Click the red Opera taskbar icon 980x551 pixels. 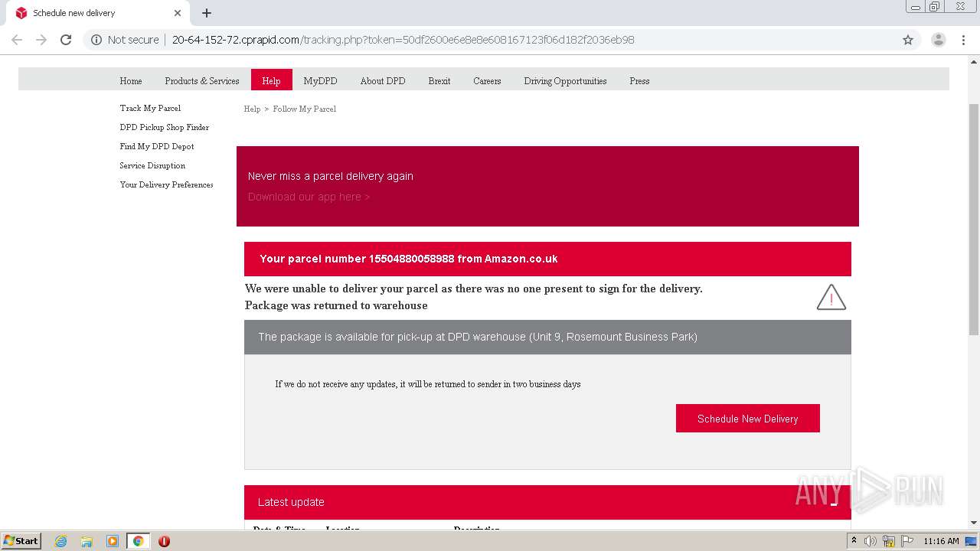[164, 541]
